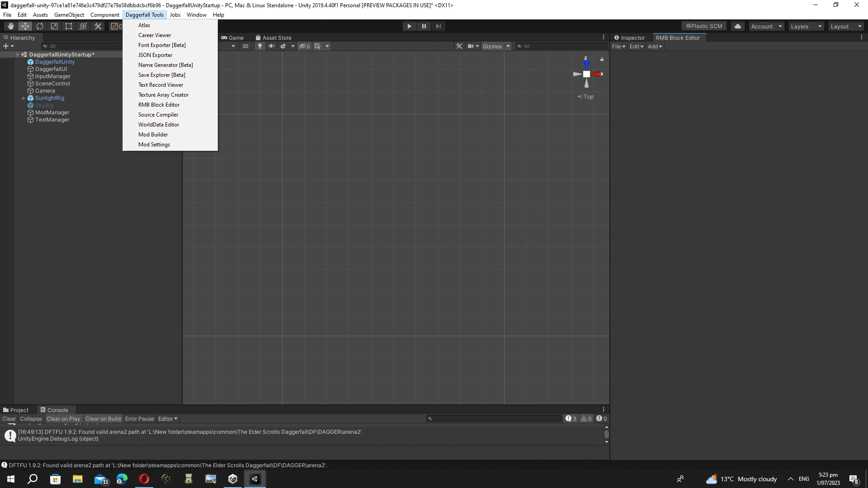Toggle scene audio speaker icon

[271, 46]
